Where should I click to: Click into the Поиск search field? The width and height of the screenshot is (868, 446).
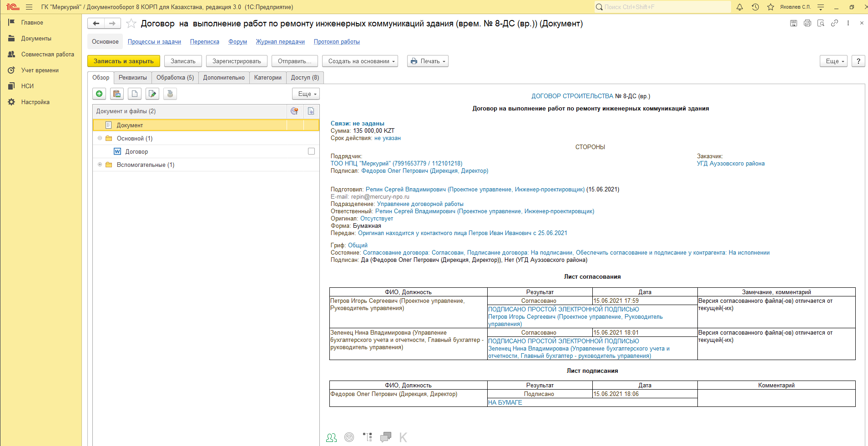(664, 7)
